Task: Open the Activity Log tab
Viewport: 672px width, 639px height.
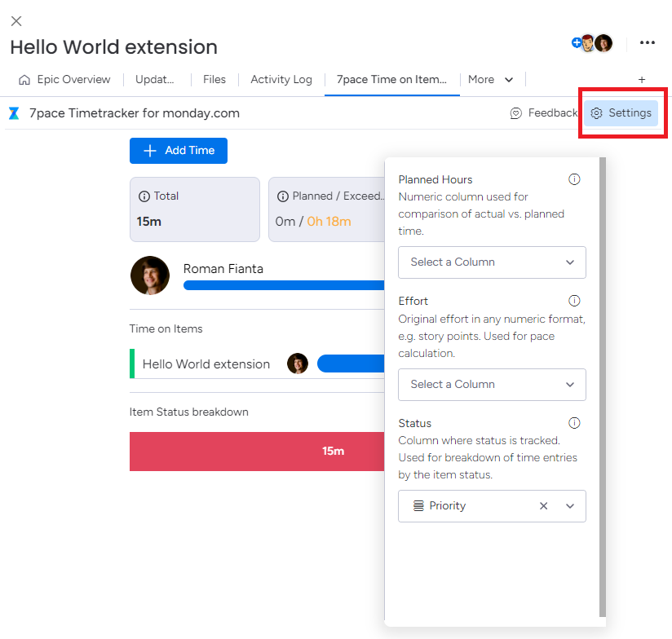Action: pos(281,80)
